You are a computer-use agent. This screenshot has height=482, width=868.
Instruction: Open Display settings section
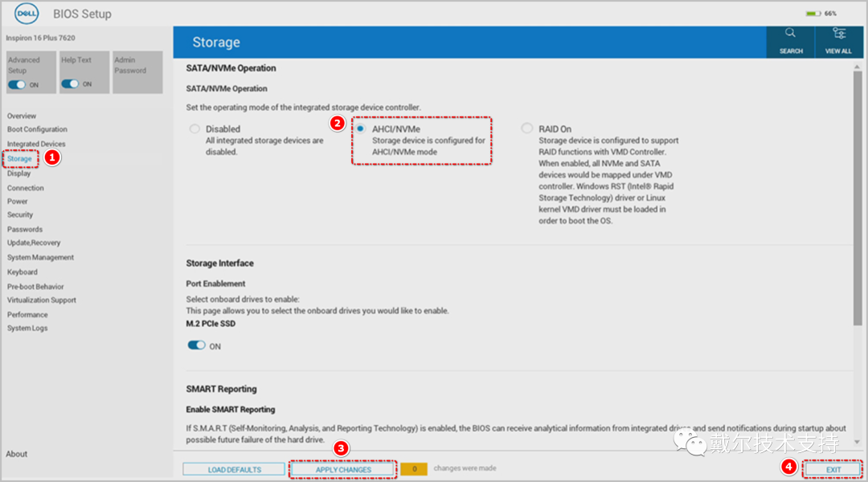18,174
